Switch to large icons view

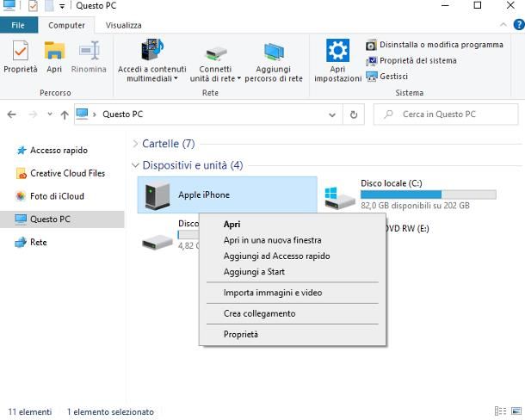516,411
